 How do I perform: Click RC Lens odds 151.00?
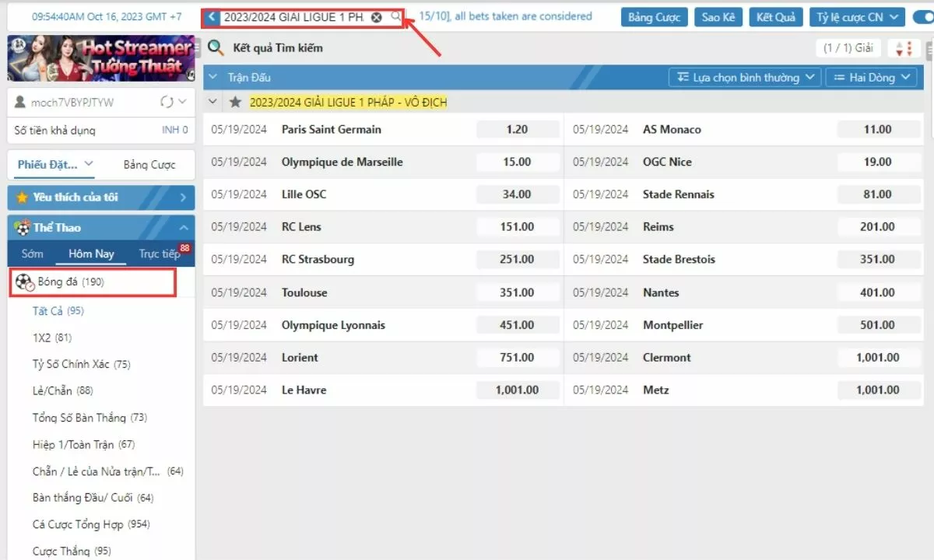[x=517, y=227]
